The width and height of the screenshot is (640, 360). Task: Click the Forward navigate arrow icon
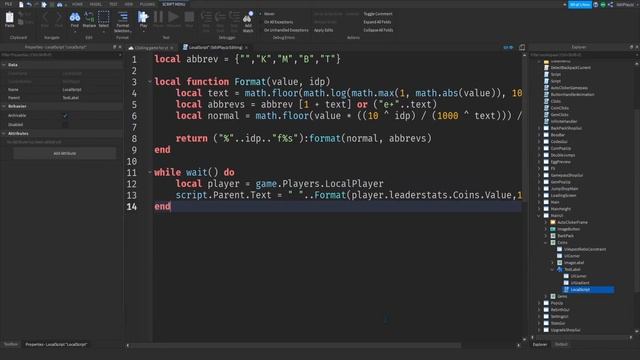(x=59, y=17)
